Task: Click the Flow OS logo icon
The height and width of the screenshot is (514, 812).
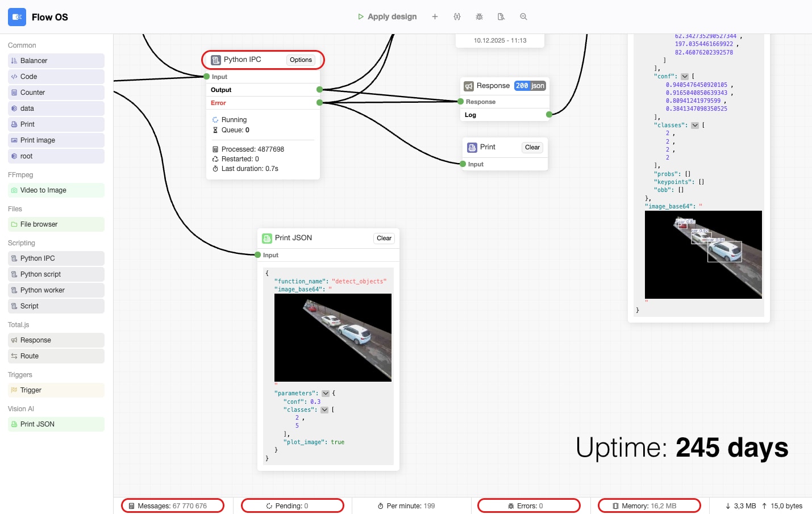Action: click(x=17, y=17)
